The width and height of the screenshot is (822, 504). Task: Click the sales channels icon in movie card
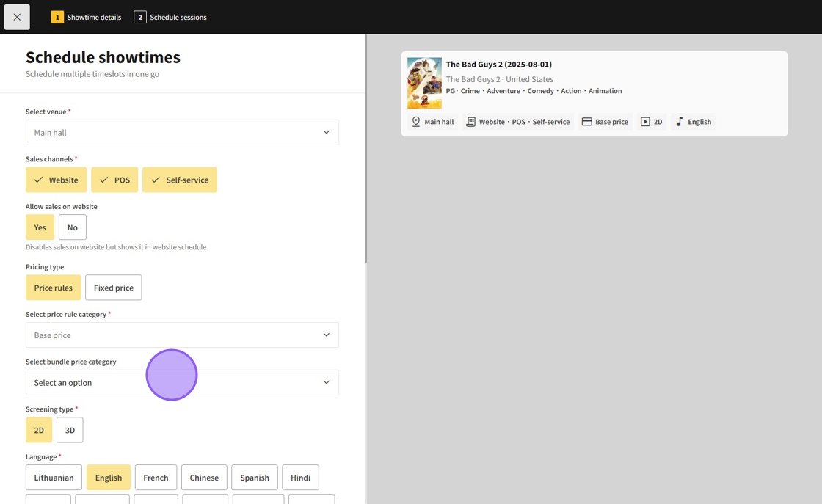coord(470,122)
